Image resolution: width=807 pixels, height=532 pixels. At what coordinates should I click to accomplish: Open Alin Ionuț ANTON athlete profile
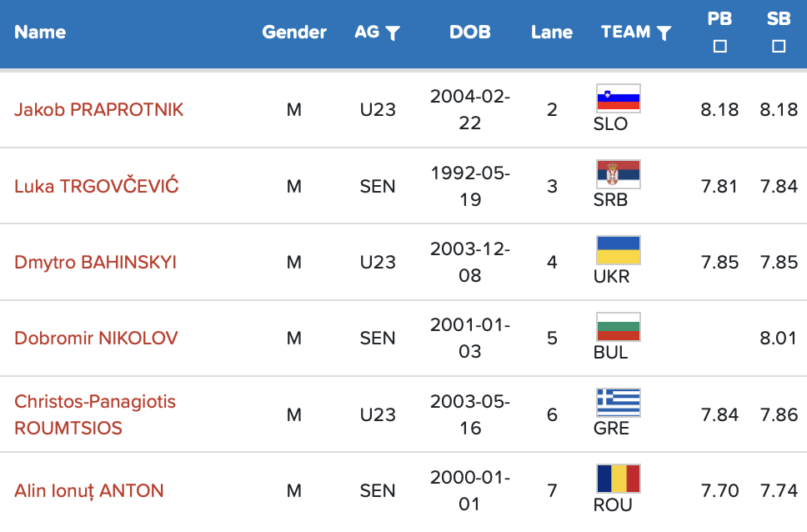click(x=88, y=490)
